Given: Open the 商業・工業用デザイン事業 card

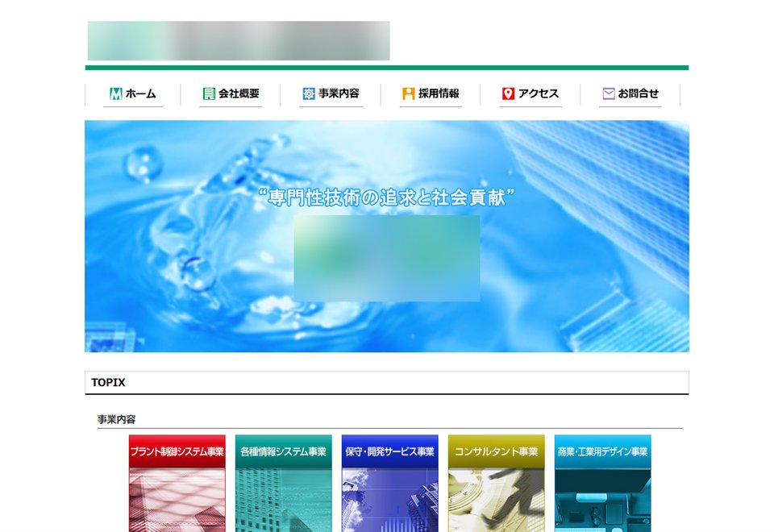Looking at the screenshot, I should [603, 483].
